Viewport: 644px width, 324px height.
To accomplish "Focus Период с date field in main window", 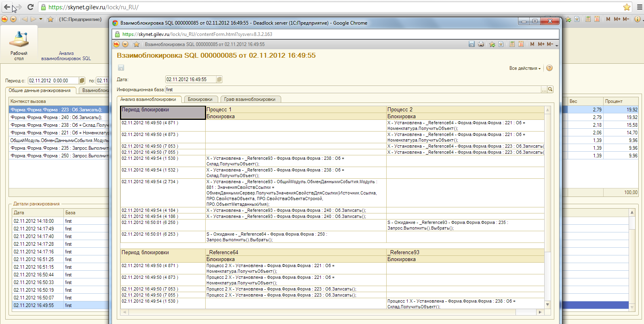I will pyautogui.click(x=53, y=81).
